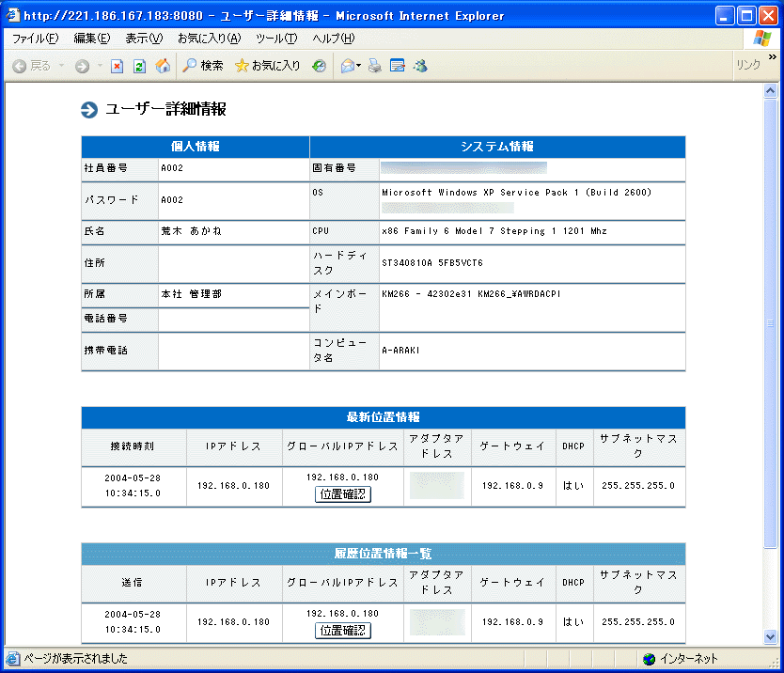Click the 最新位置情報 section header
The image size is (784, 673).
click(384, 417)
